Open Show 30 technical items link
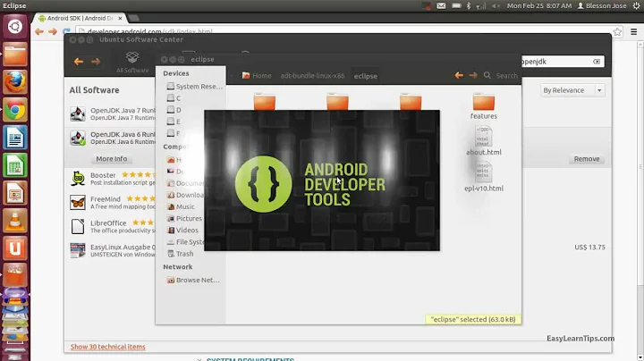This screenshot has width=644, height=361. pos(107,347)
